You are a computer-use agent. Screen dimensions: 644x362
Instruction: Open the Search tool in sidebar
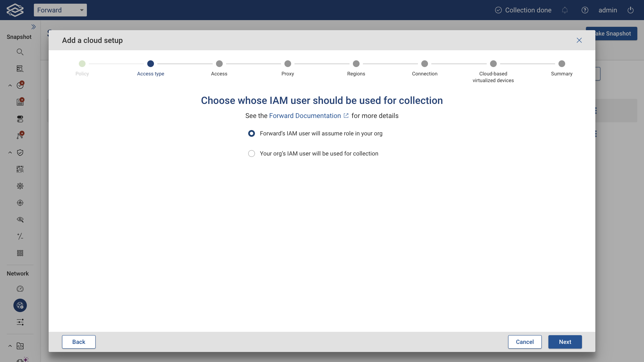(20, 52)
